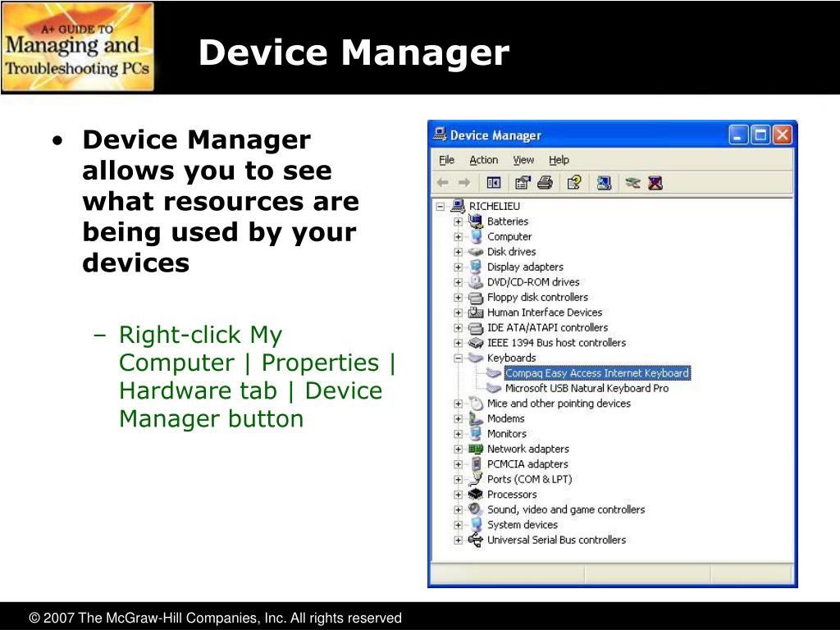Maximize the Device Manager window
The image size is (840, 630).
[x=760, y=135]
